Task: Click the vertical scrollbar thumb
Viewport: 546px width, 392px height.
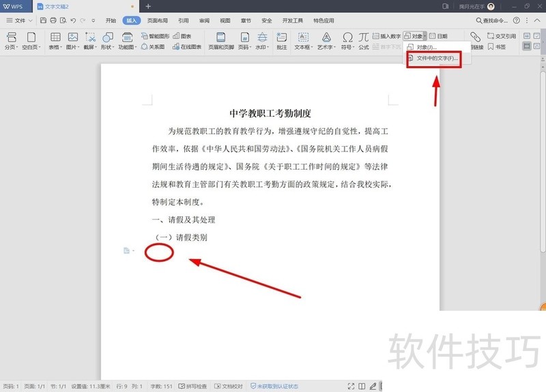Action: click(x=543, y=162)
